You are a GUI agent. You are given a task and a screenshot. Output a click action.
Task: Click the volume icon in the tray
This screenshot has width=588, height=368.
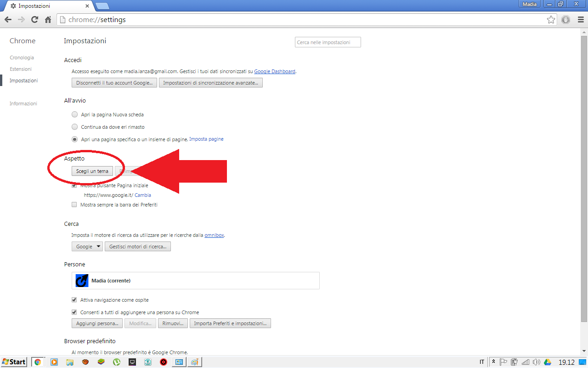tap(537, 362)
